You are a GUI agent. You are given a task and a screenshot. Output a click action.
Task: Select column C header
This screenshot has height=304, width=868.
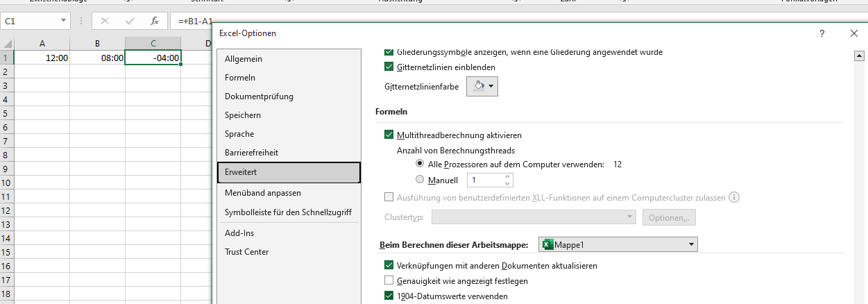pyautogui.click(x=153, y=44)
